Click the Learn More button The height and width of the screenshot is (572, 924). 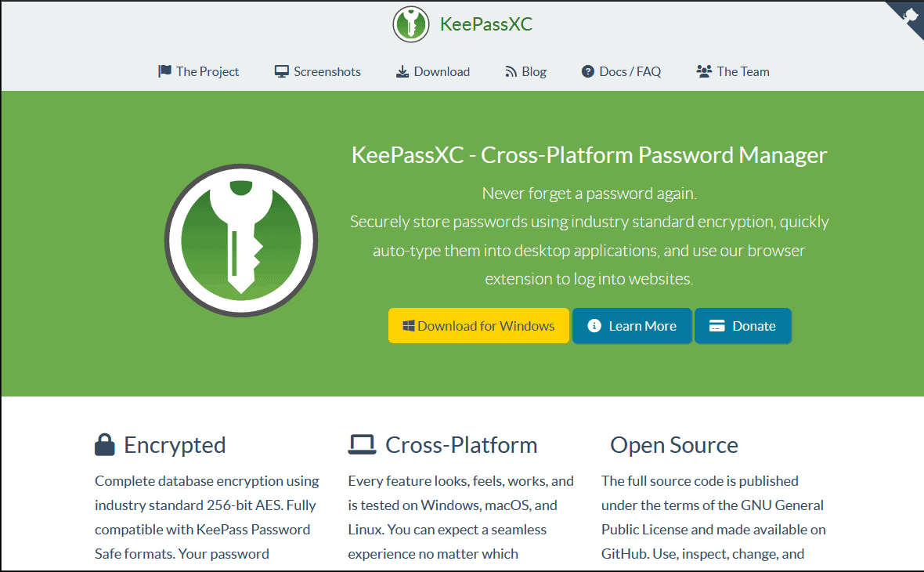(x=632, y=325)
